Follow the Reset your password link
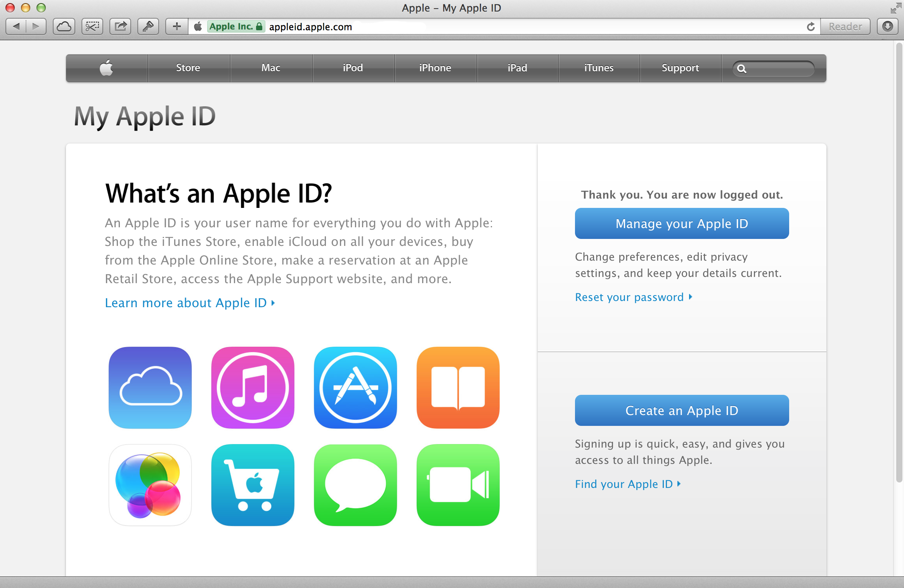 pyautogui.click(x=634, y=297)
